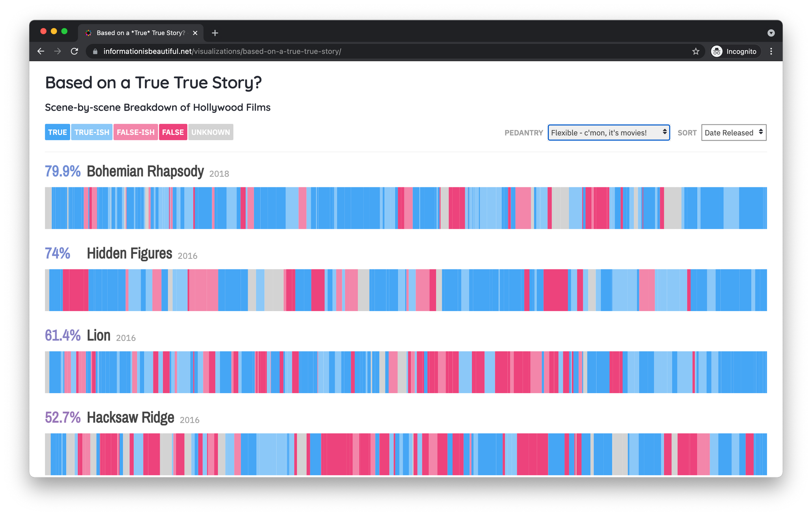Click the 2016 year beside Hidden Figures

tap(188, 256)
